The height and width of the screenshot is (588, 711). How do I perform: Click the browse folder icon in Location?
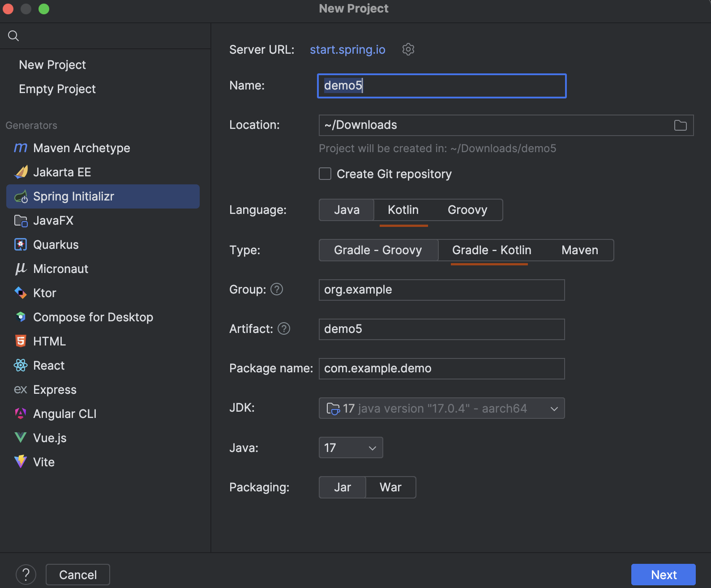click(680, 125)
